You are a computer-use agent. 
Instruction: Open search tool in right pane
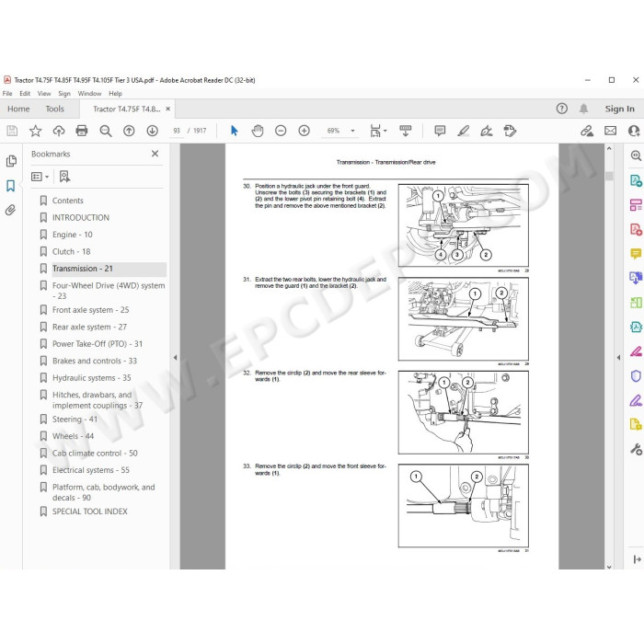(x=636, y=155)
